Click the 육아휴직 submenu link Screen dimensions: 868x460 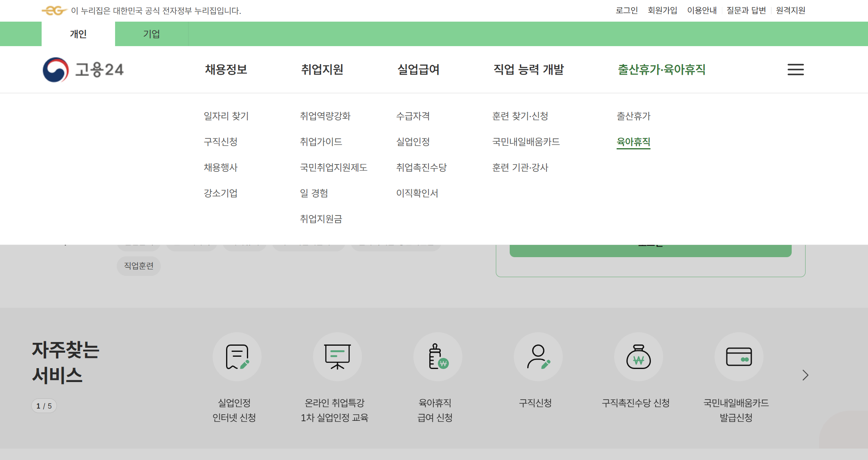[633, 142]
